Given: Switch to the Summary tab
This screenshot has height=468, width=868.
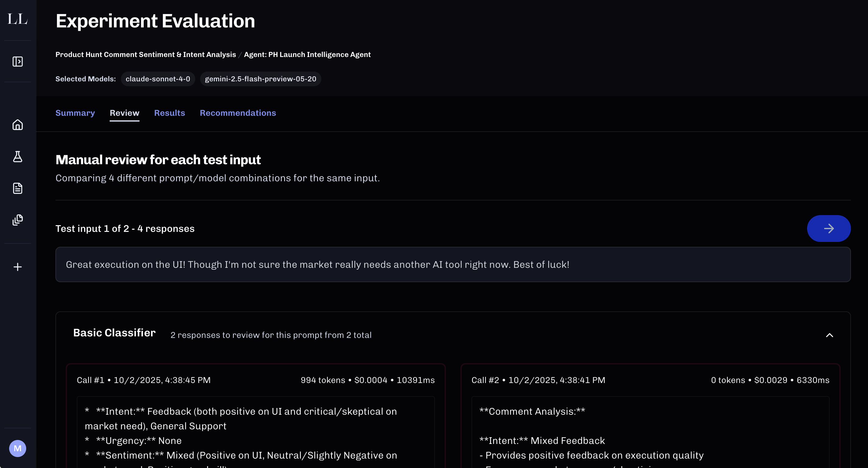Looking at the screenshot, I should pyautogui.click(x=75, y=113).
